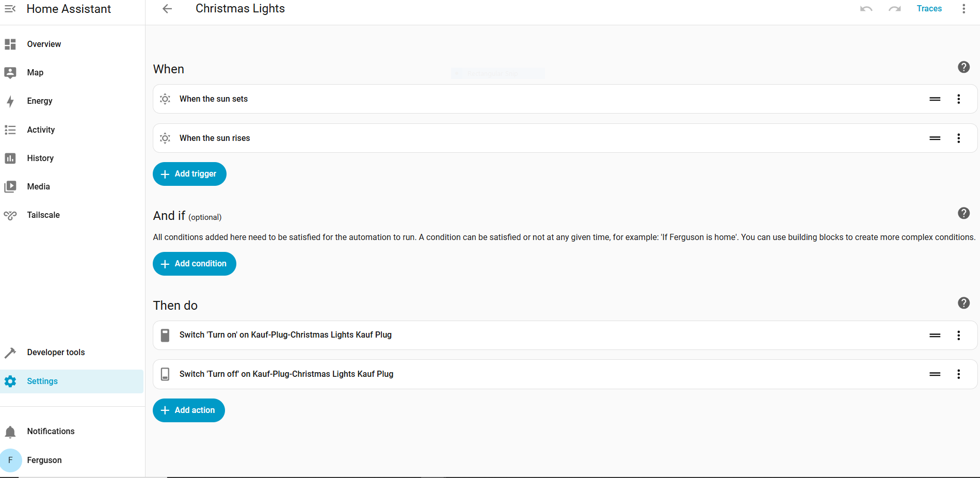Open the Ferguson user profile
The image size is (980, 478).
pos(44,460)
